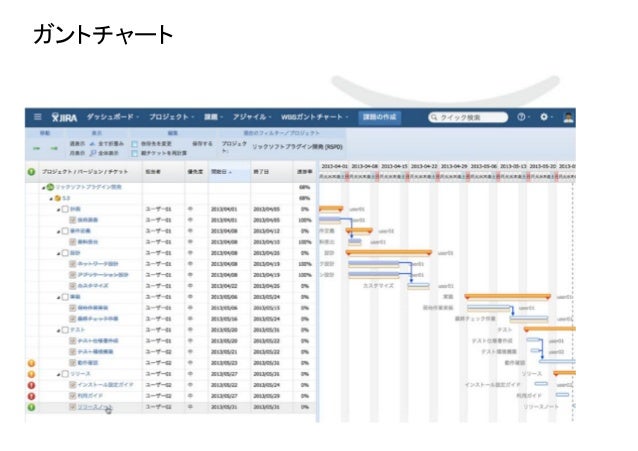The width and height of the screenshot is (638, 451).
Task: Click the task type icon of ネットワーク設計
Action: coord(72,264)
